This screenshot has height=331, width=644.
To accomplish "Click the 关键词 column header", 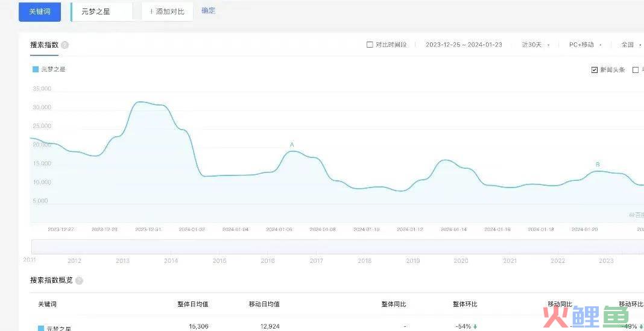I will point(47,304).
